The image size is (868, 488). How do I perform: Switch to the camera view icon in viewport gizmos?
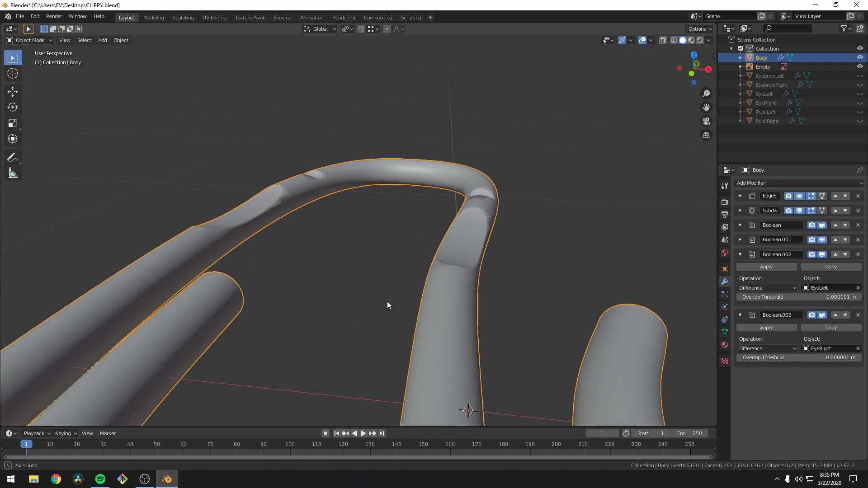pyautogui.click(x=706, y=121)
